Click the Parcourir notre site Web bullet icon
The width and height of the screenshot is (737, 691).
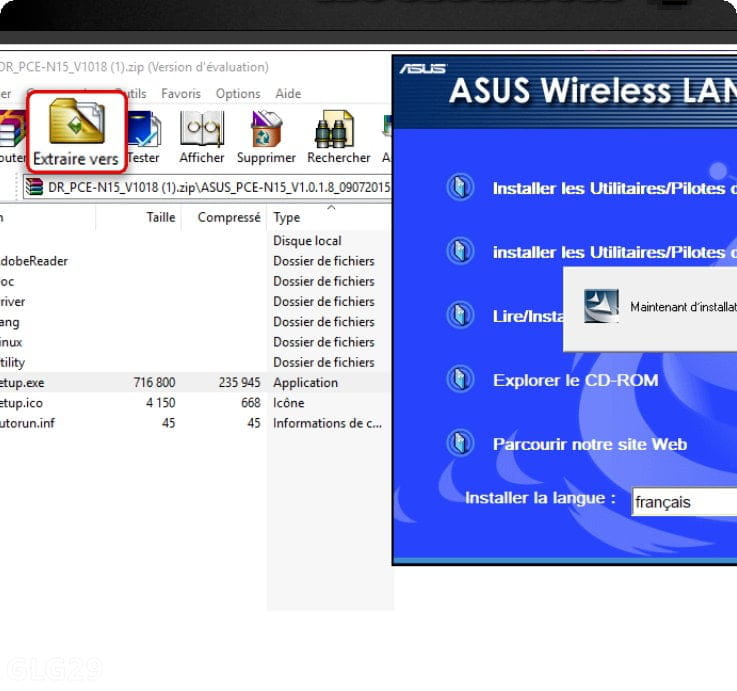pyautogui.click(x=460, y=443)
